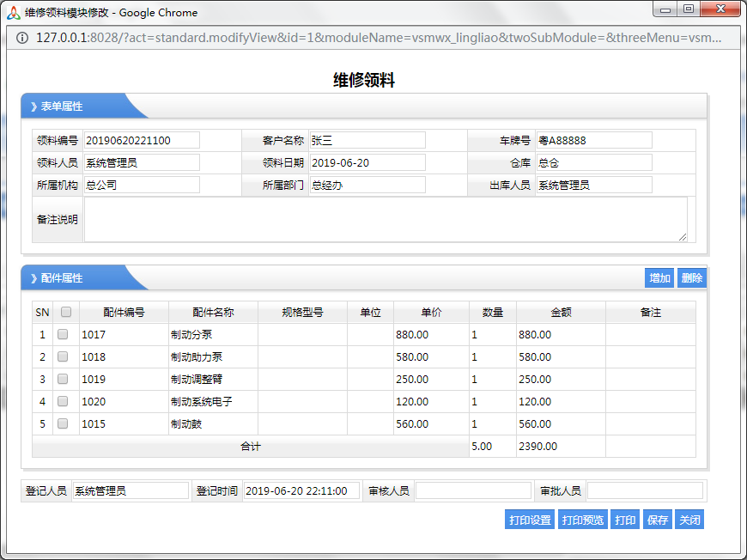Collapse the 配件属性 section header
Screen dimensions: 747x560
tap(62, 278)
